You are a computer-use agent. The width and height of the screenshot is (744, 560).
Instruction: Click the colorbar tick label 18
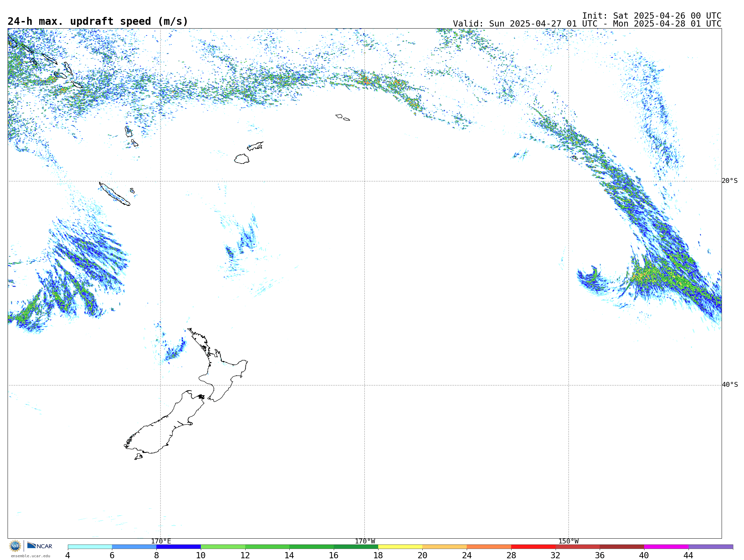[378, 555]
